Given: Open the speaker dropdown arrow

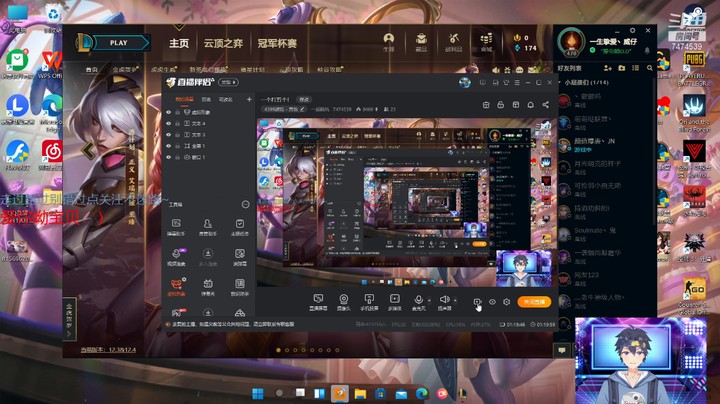Looking at the screenshot, I should (x=455, y=301).
